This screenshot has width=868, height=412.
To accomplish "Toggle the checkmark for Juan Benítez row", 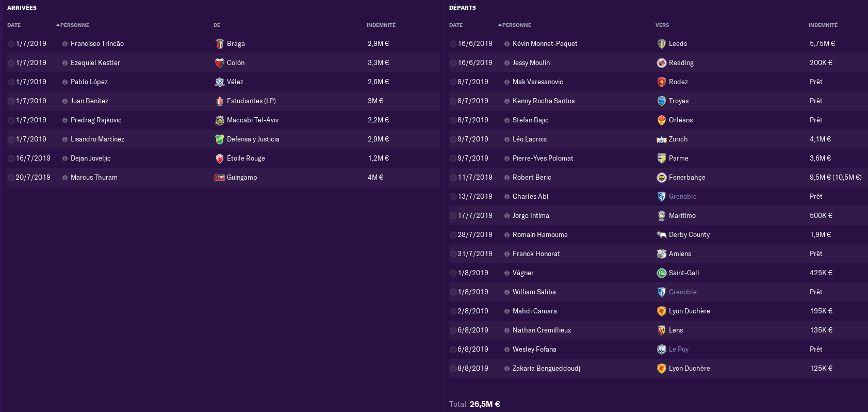I will click(11, 101).
